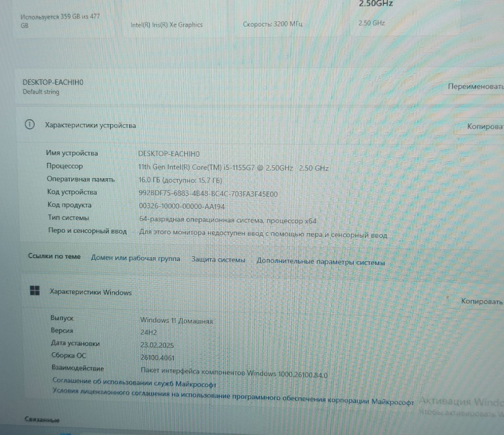Image resolution: width=504 pixels, height=435 pixels.
Task: Copy Windows specs with the lower Копировать button
Action: point(481,301)
